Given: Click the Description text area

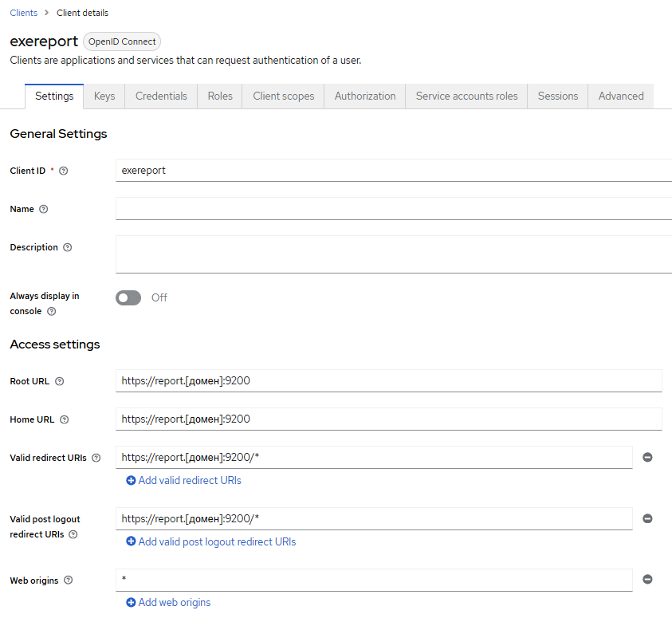Looking at the screenshot, I should 393,254.
